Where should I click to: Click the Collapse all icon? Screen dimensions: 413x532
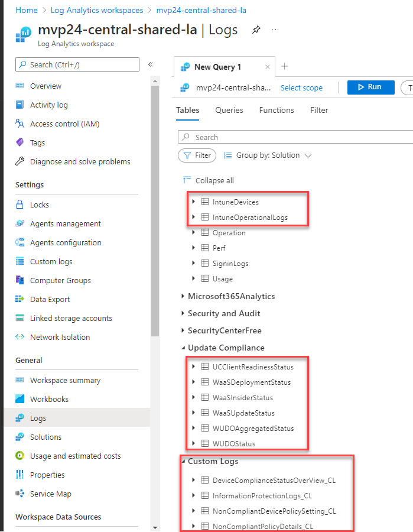coord(187,180)
